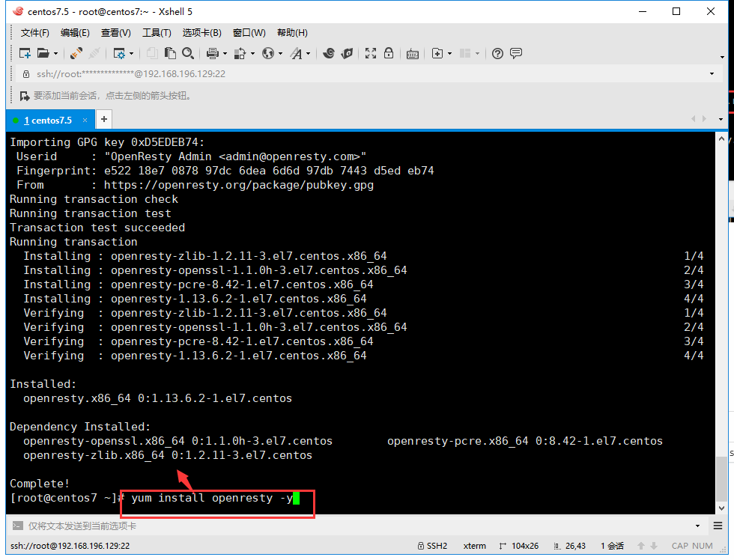The height and width of the screenshot is (560, 734).
Task: Click the Lock screen padlock icon
Action: [389, 53]
